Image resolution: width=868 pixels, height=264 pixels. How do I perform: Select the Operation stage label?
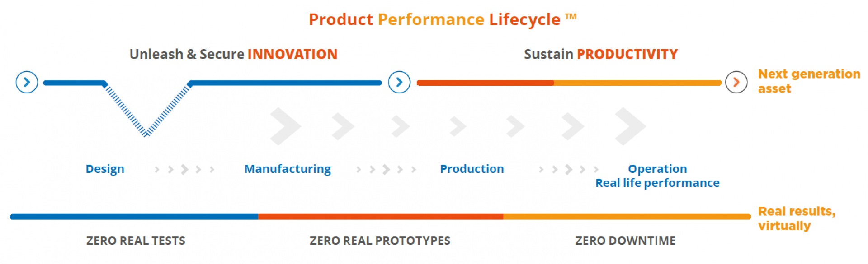click(657, 169)
